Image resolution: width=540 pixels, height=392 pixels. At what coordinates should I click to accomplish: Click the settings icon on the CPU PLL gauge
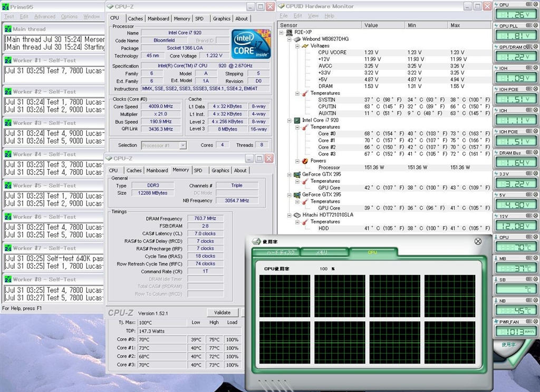point(529,26)
